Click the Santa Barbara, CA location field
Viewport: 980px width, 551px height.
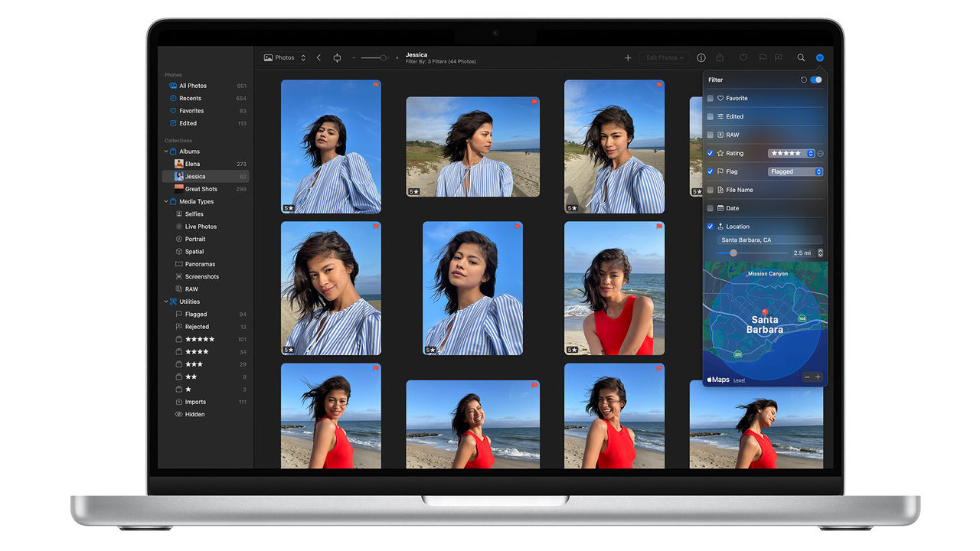[x=769, y=240]
